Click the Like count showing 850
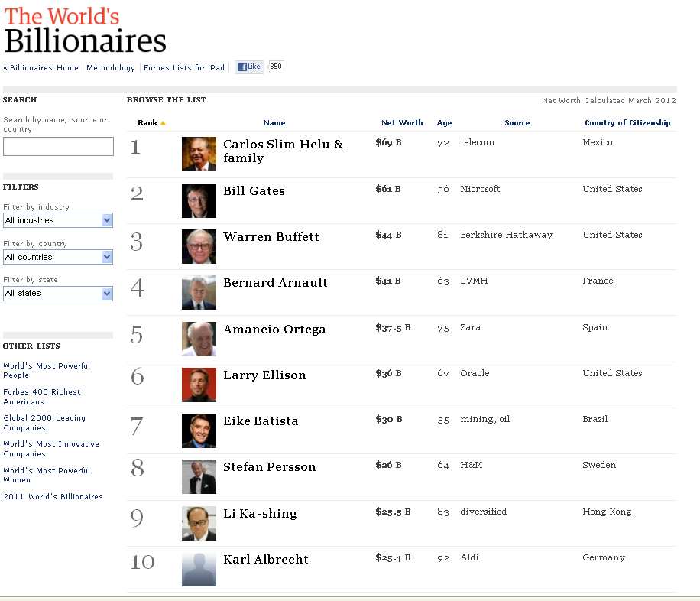 (x=276, y=67)
